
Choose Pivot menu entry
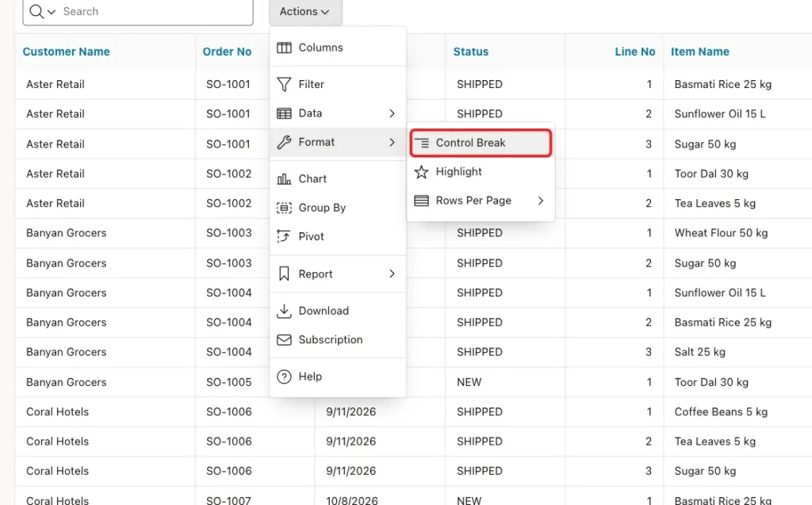338,236
